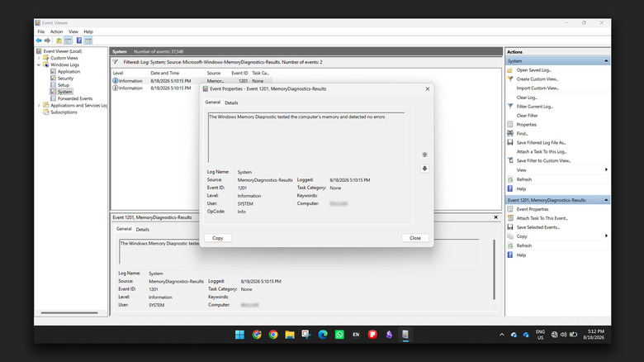
Task: Click Save Selected Events in the Actions pane
Action: [537, 227]
